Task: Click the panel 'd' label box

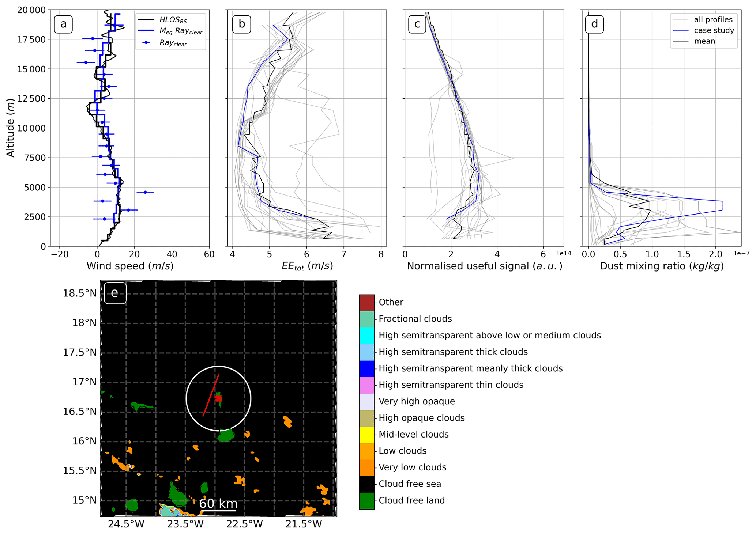Action: coord(594,24)
